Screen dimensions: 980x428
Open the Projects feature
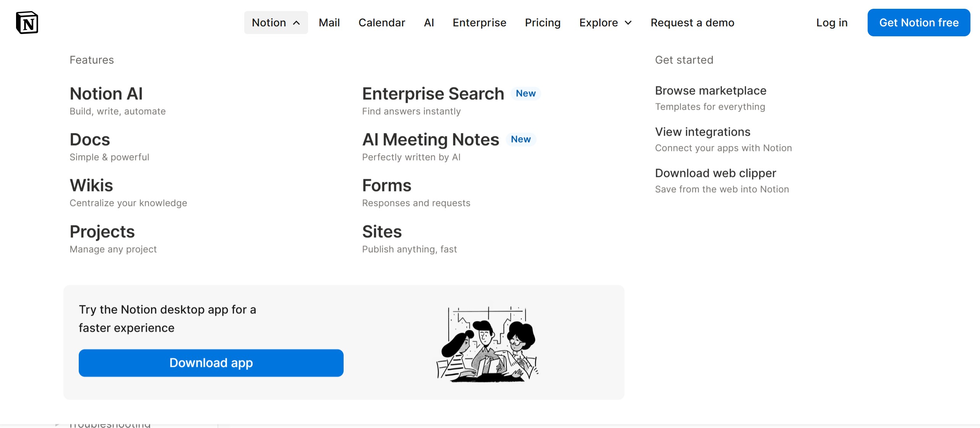point(113,238)
